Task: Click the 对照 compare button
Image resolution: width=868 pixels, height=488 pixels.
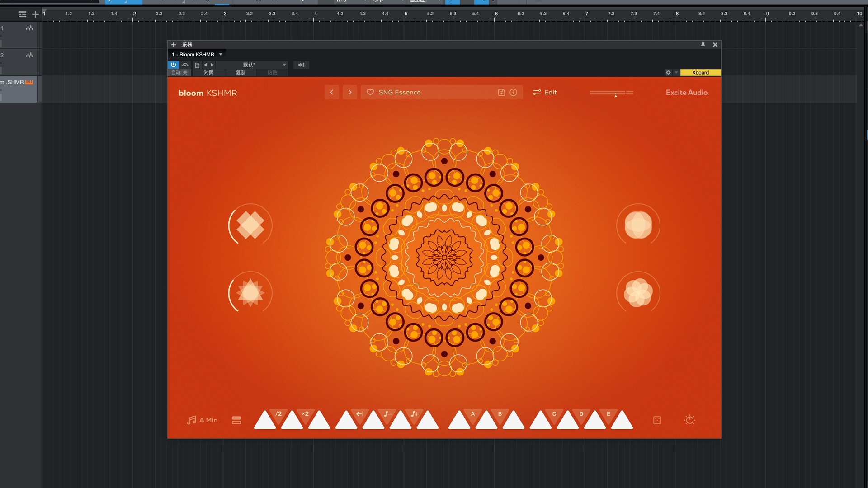Action: (208, 72)
